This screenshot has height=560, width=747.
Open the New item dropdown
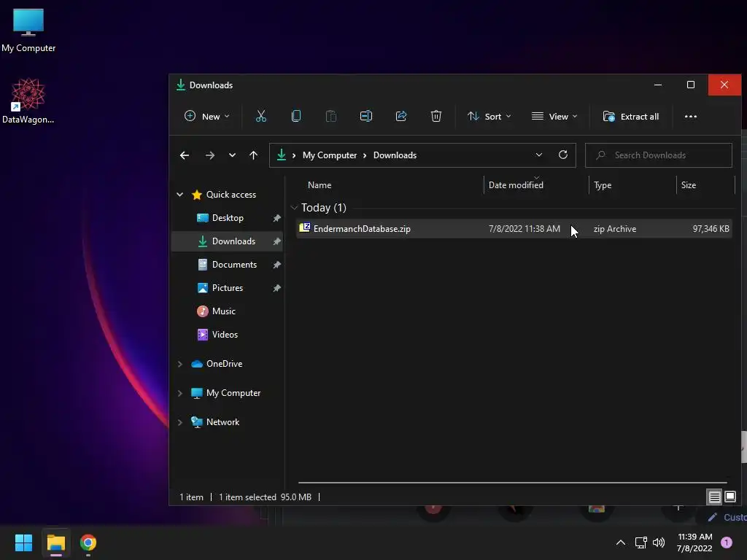click(206, 116)
